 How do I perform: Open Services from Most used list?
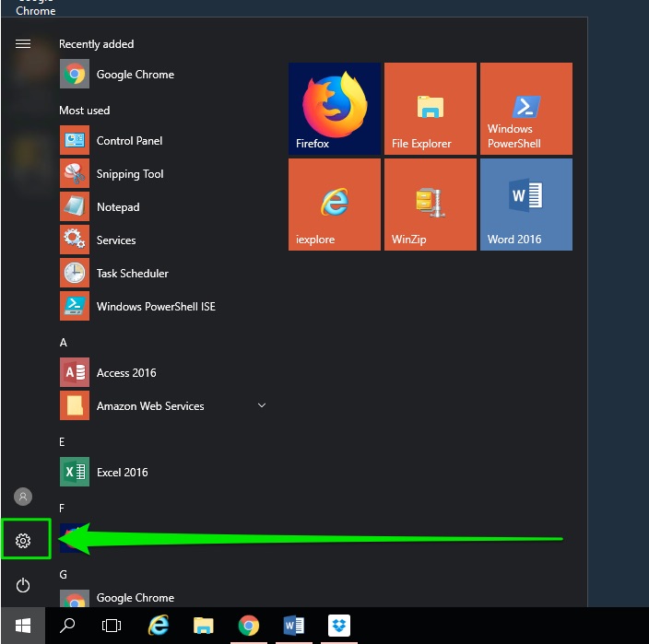164,240
